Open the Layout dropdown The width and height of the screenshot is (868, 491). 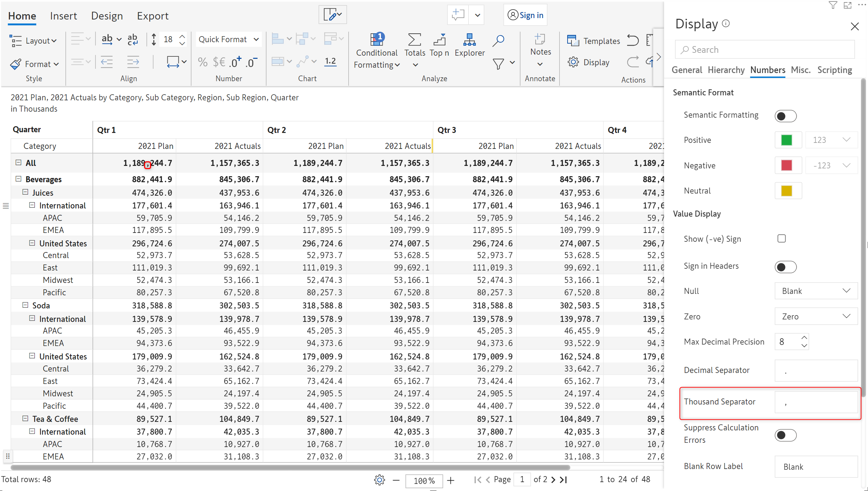(x=33, y=41)
